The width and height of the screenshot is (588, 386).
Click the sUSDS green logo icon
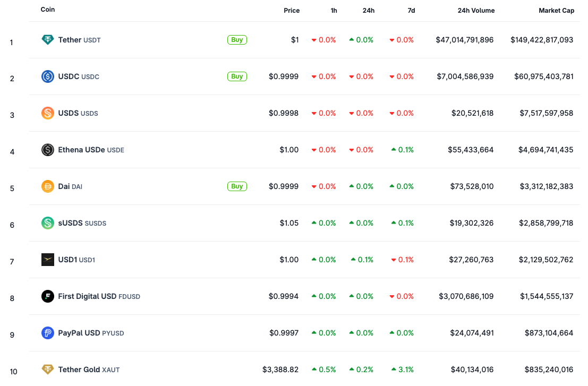(x=48, y=223)
